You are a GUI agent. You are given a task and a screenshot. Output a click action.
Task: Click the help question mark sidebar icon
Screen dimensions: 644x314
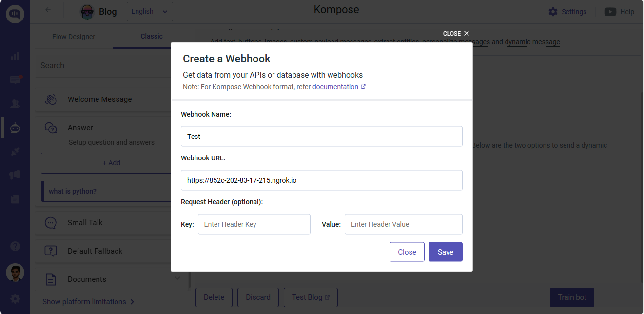click(x=15, y=246)
